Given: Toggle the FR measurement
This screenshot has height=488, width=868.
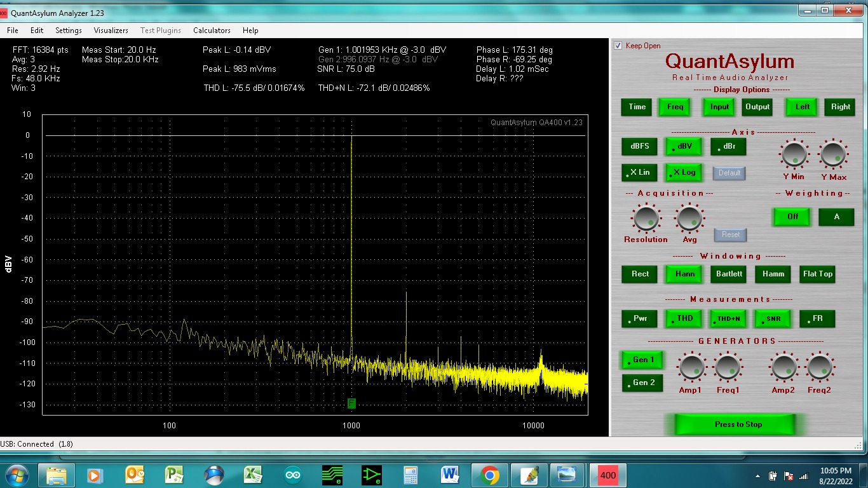Looking at the screenshot, I should (817, 318).
